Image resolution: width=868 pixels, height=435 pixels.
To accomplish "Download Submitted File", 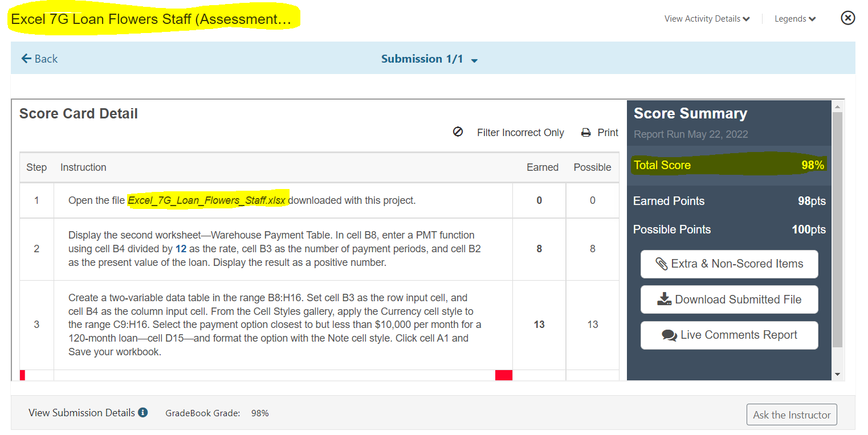I will tap(729, 299).
